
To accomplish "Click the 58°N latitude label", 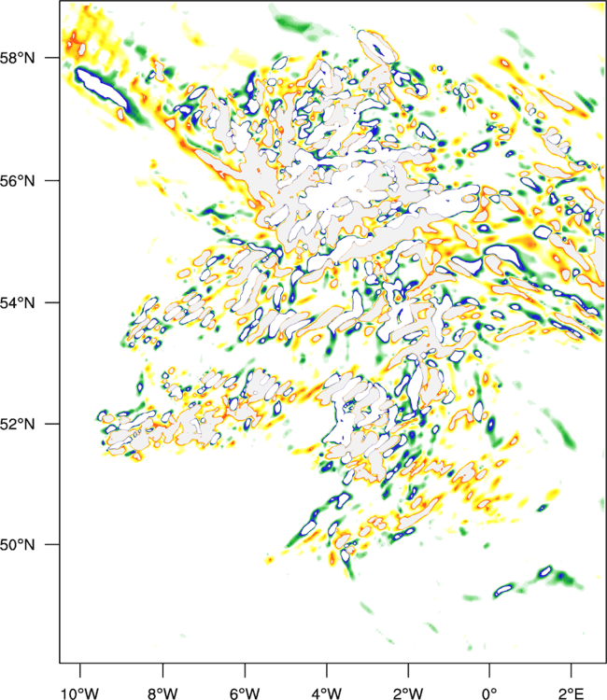I will 18,58.
